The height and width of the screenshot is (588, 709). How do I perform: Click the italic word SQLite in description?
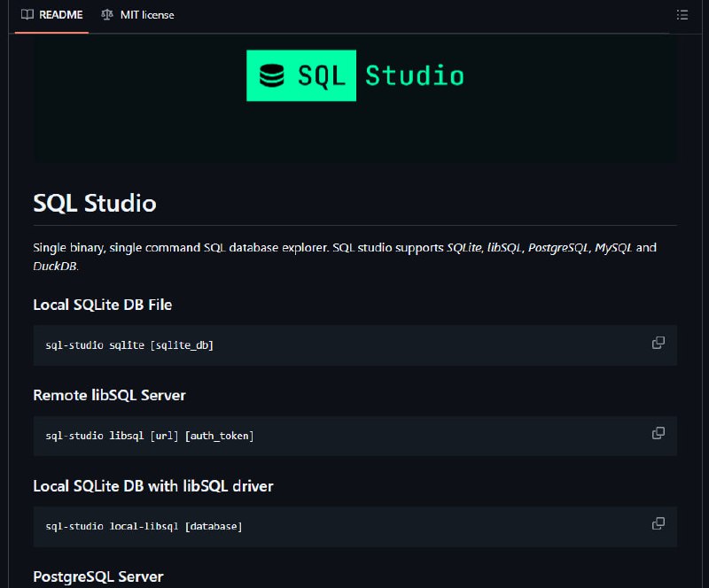464,248
